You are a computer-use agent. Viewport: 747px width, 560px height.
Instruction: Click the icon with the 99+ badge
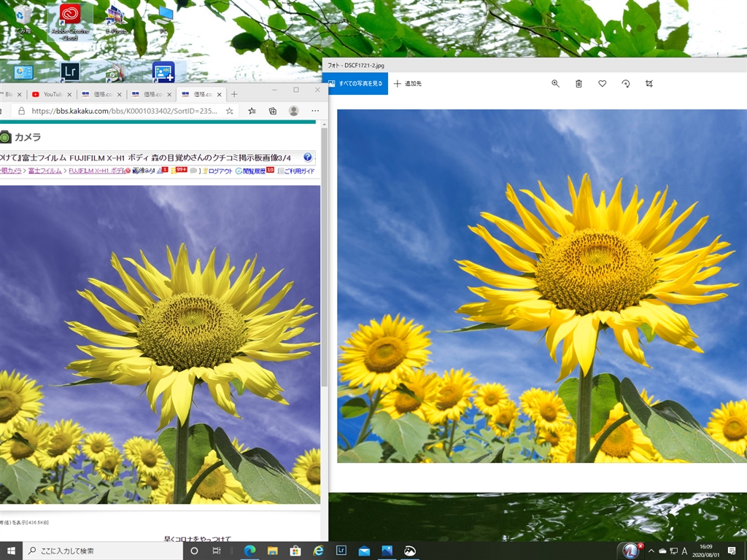(x=180, y=171)
